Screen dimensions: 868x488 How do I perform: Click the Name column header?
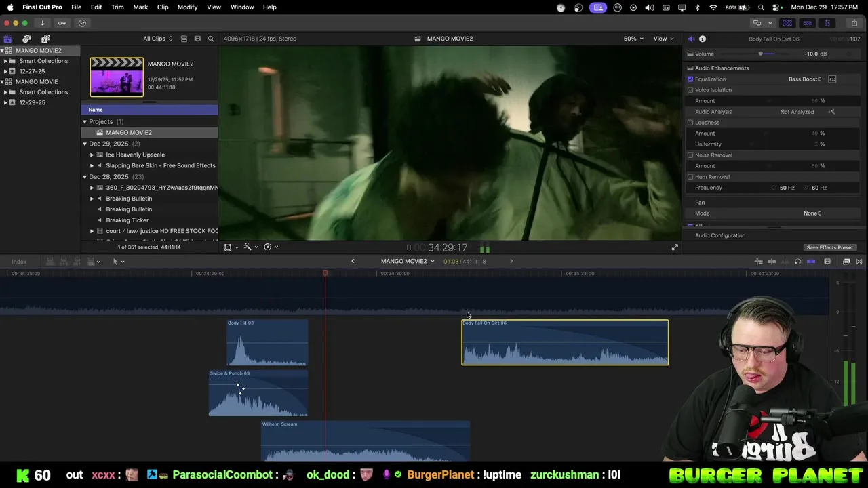(150, 110)
